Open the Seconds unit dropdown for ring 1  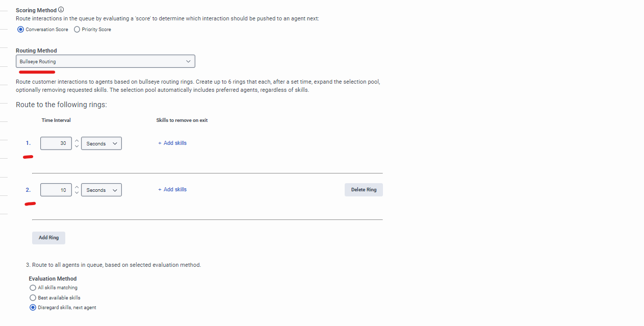click(x=101, y=143)
